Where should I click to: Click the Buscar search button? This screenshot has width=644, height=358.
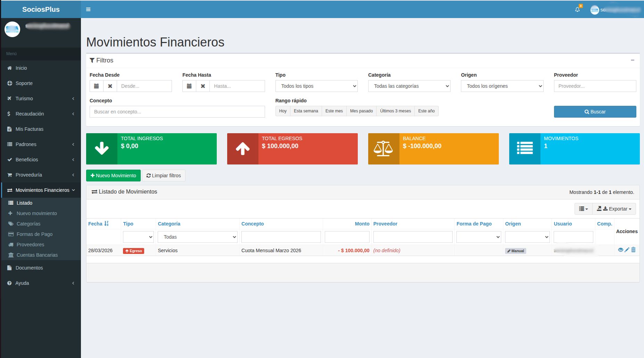point(595,112)
